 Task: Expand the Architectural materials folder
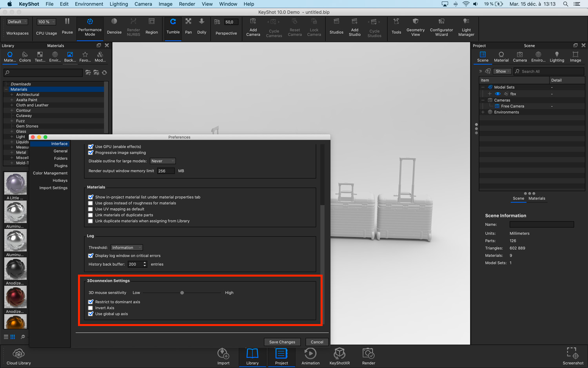(x=12, y=95)
